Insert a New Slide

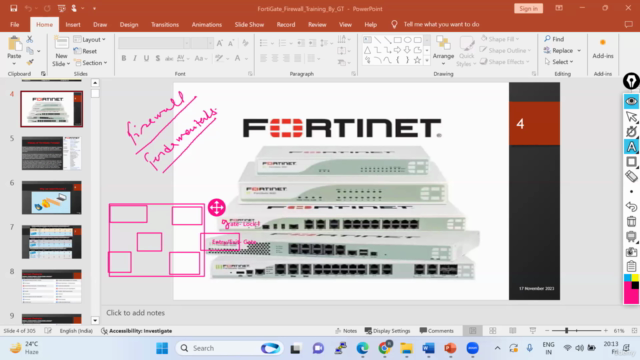[x=61, y=51]
